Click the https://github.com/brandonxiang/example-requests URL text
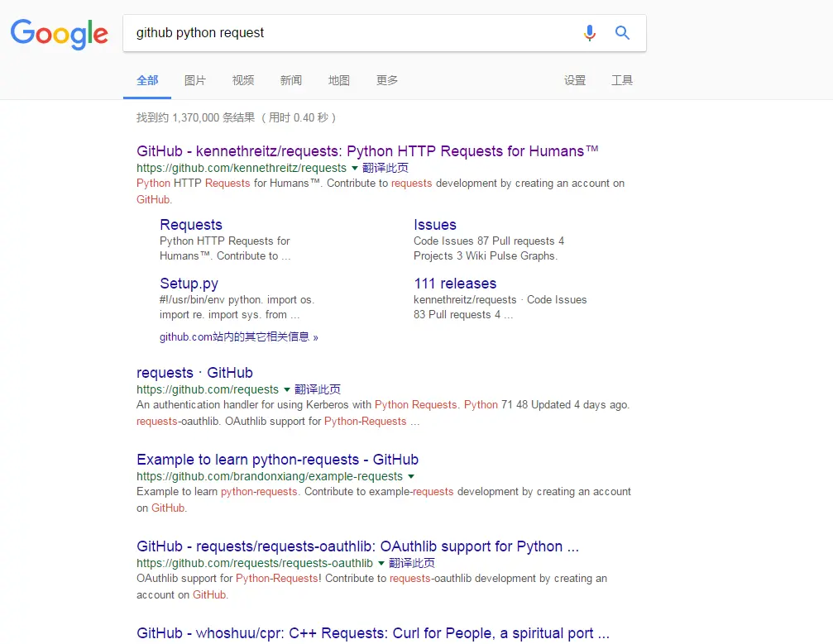This screenshot has width=833, height=644. [x=270, y=477]
